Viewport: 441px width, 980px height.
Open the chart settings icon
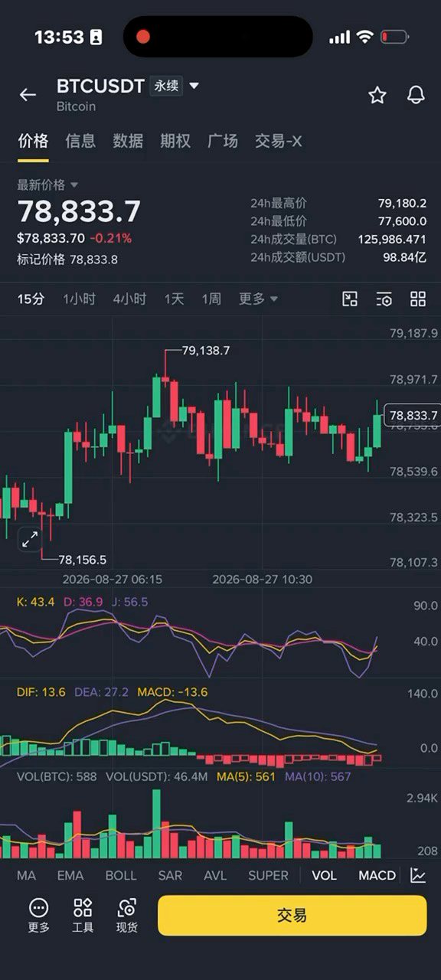point(384,299)
